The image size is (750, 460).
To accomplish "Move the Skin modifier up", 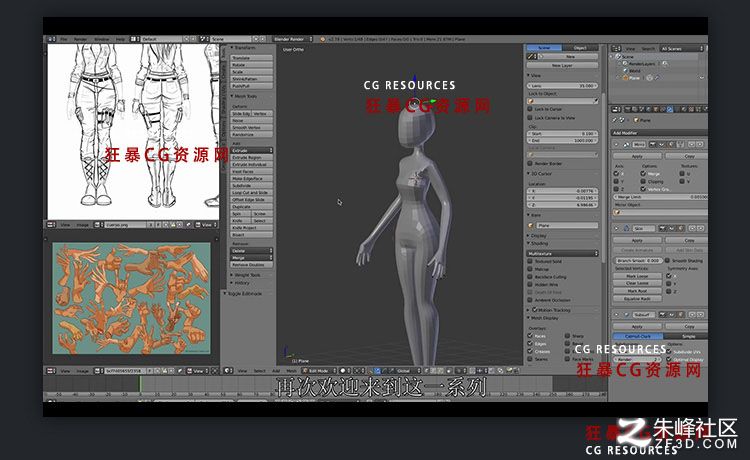I will pos(692,228).
